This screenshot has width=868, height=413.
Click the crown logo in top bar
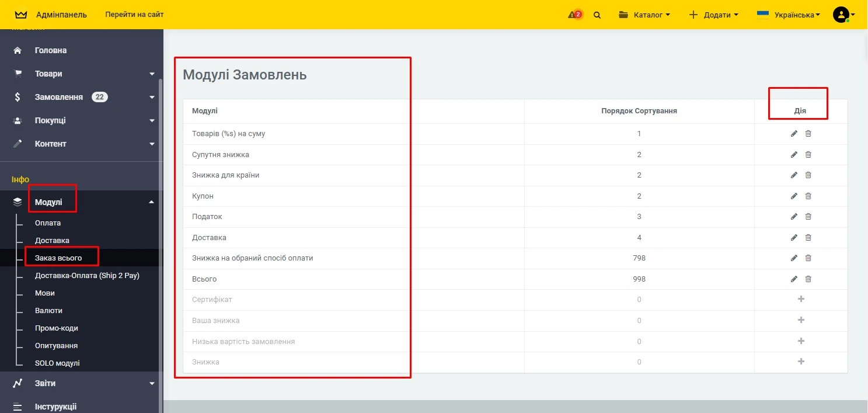click(21, 15)
